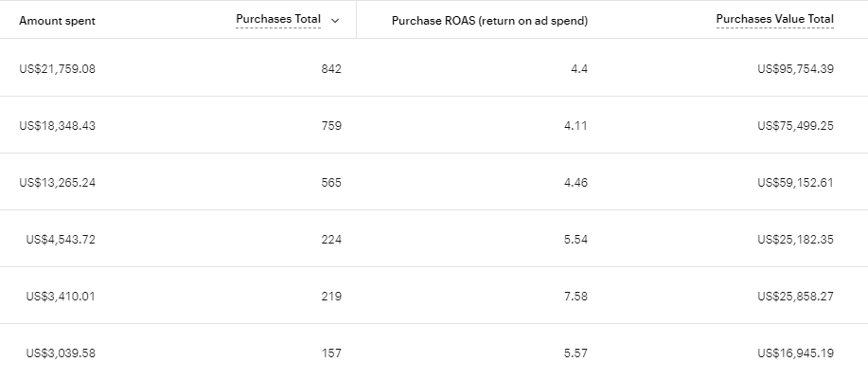
Task: Select the 224 purchases total cell
Action: coord(330,239)
